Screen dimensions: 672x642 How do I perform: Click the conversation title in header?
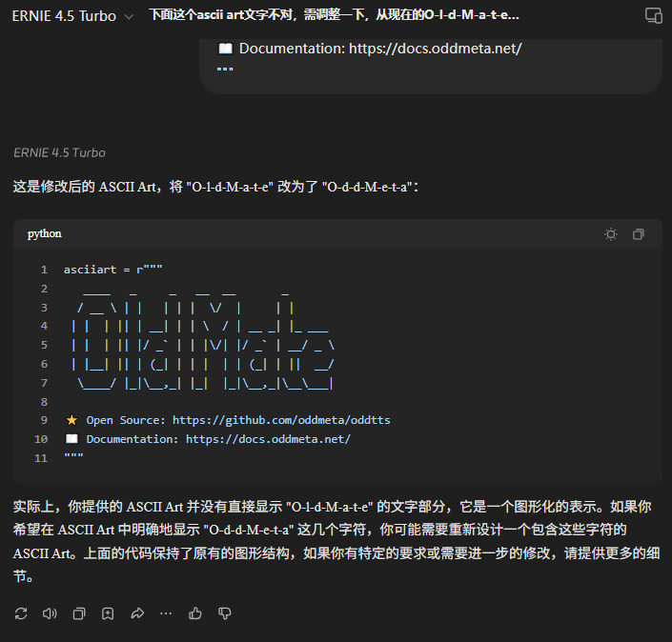[335, 15]
